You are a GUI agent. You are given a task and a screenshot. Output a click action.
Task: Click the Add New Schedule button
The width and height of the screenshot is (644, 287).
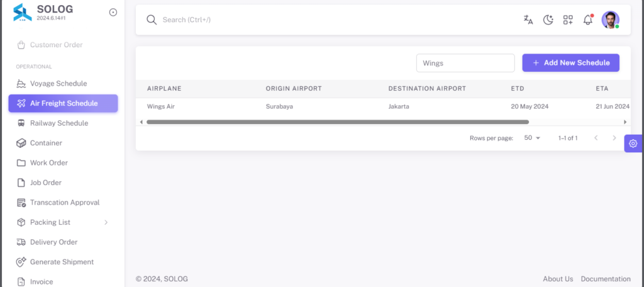[571, 63]
